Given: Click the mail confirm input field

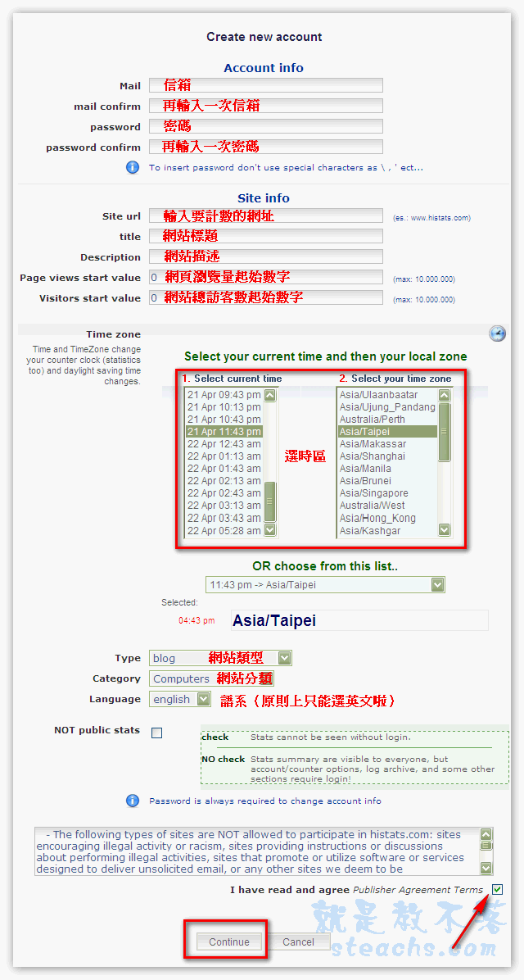Looking at the screenshot, I should click(x=265, y=107).
